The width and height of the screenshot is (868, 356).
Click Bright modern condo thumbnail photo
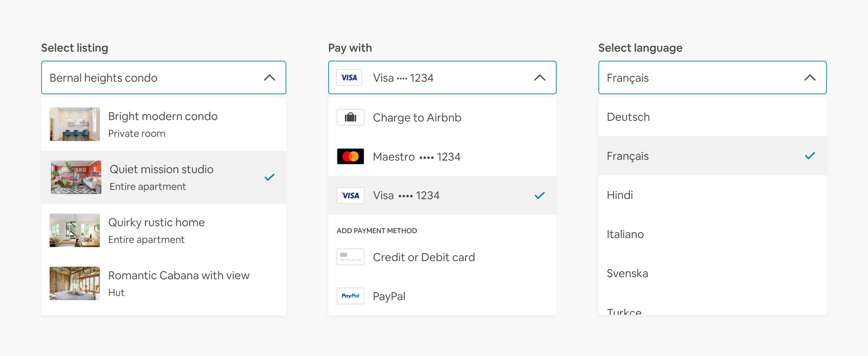[75, 124]
